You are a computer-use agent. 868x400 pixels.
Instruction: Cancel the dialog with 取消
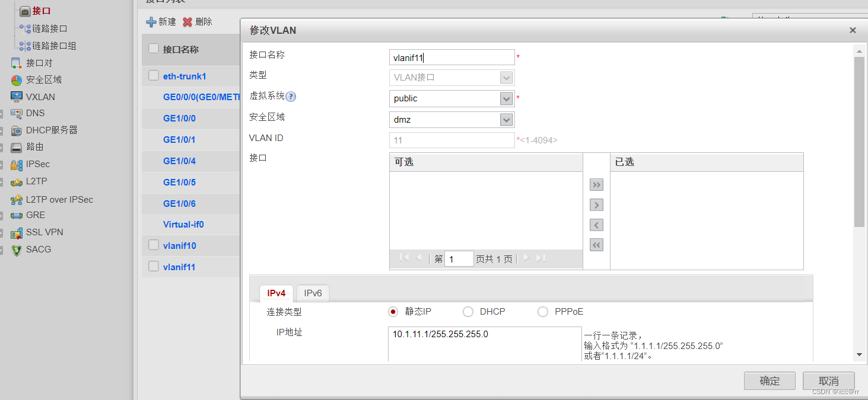pos(828,380)
